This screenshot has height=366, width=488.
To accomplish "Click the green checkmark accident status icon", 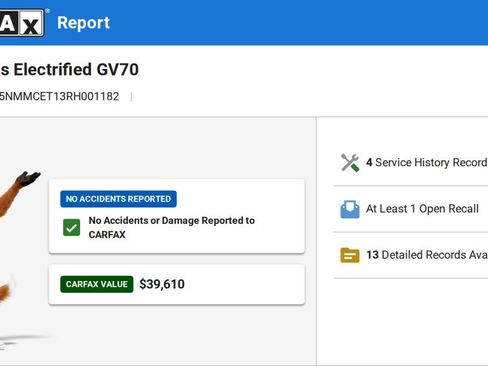I will pyautogui.click(x=71, y=227).
